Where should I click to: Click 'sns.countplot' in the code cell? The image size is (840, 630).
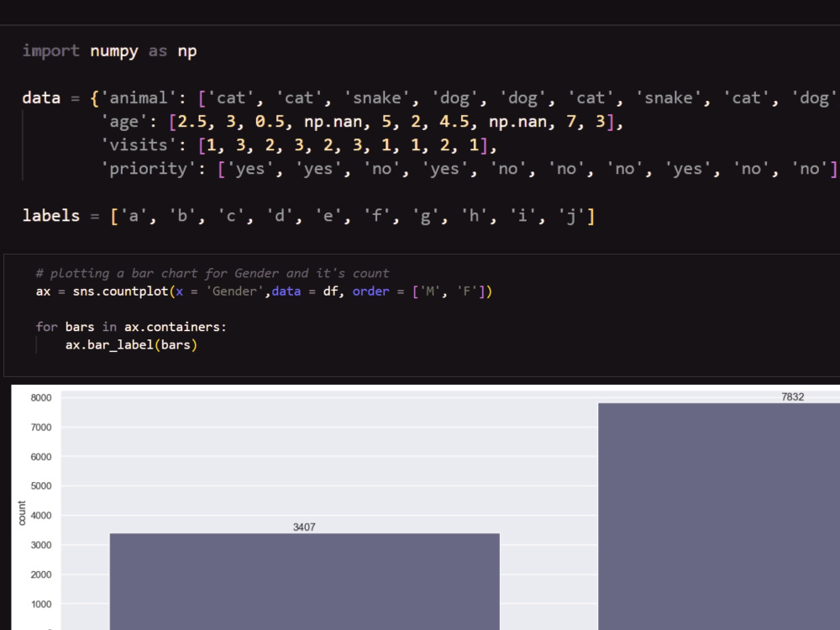click(x=120, y=291)
